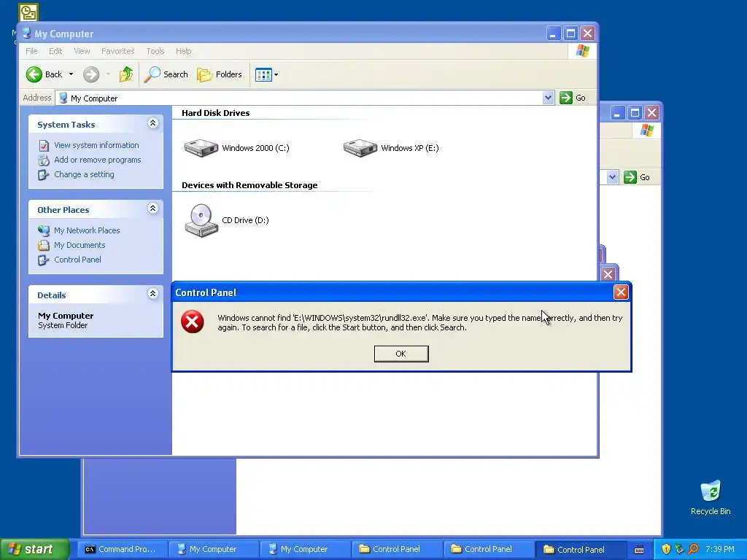Select the desktop icon at top-left corner
Viewport: 747px width, 560px height.
28,12
